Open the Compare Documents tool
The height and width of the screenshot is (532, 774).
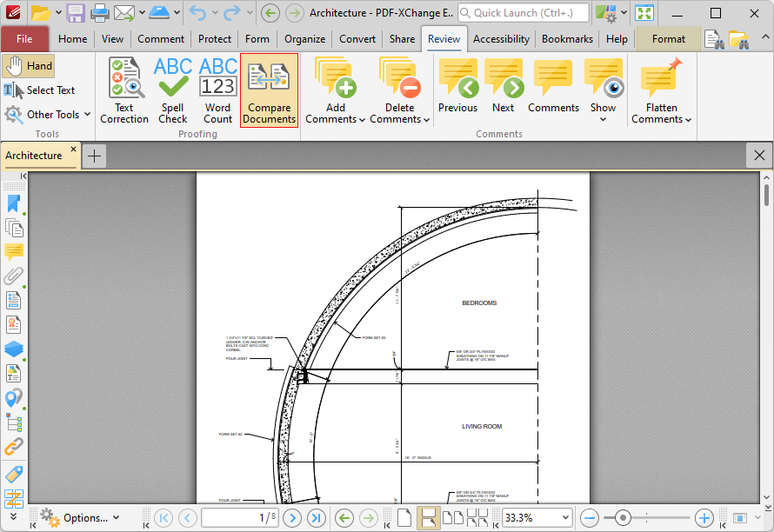tap(269, 90)
